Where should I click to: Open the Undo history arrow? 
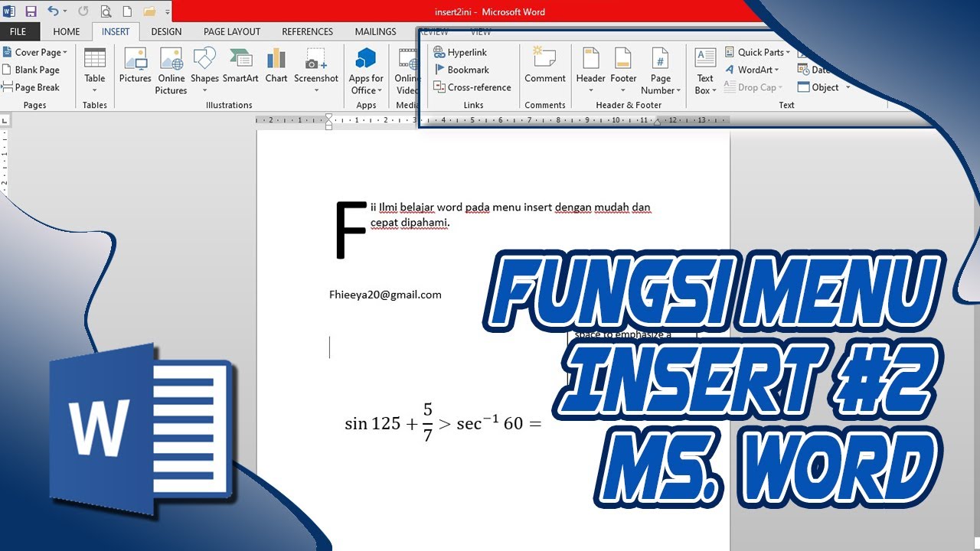point(64,11)
